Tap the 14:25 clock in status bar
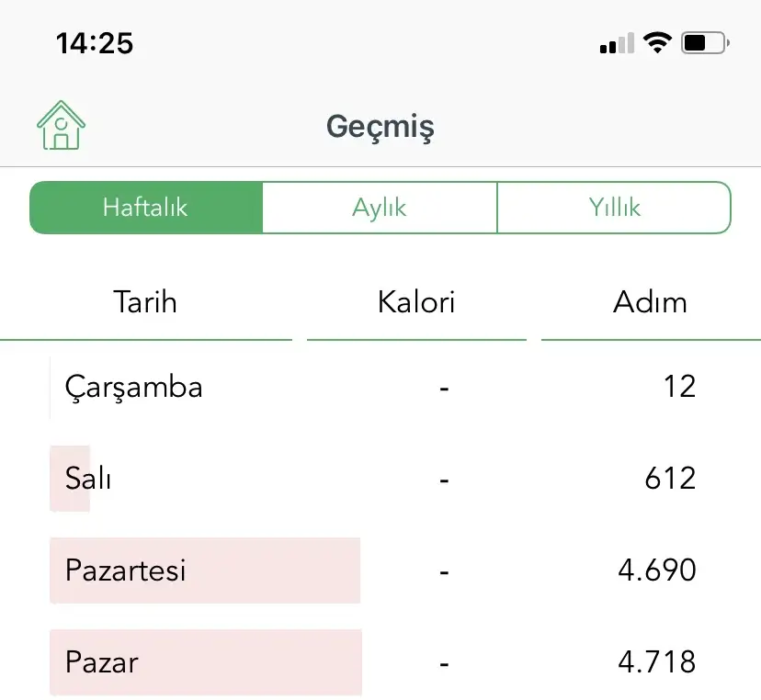 (95, 43)
